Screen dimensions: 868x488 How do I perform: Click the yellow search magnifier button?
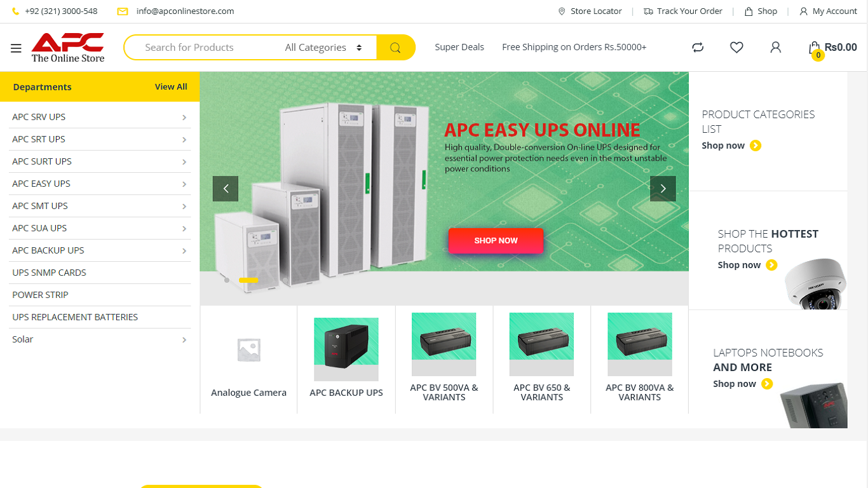[396, 48]
